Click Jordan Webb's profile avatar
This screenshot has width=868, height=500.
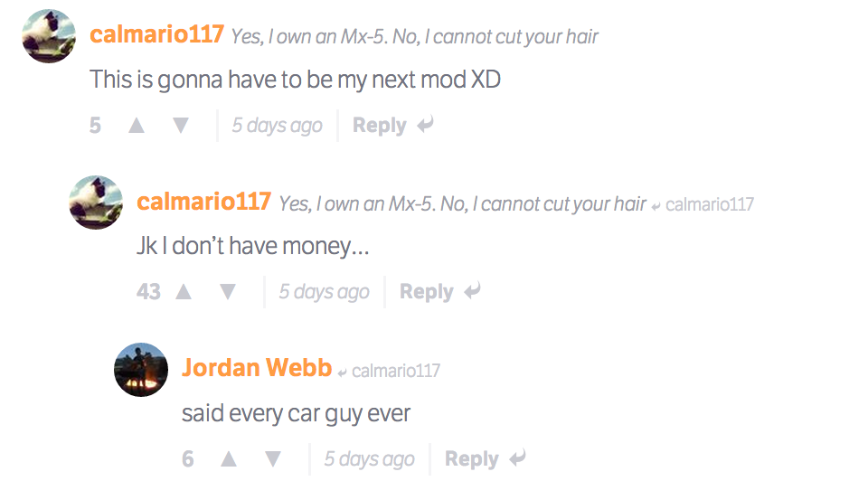coord(141,369)
